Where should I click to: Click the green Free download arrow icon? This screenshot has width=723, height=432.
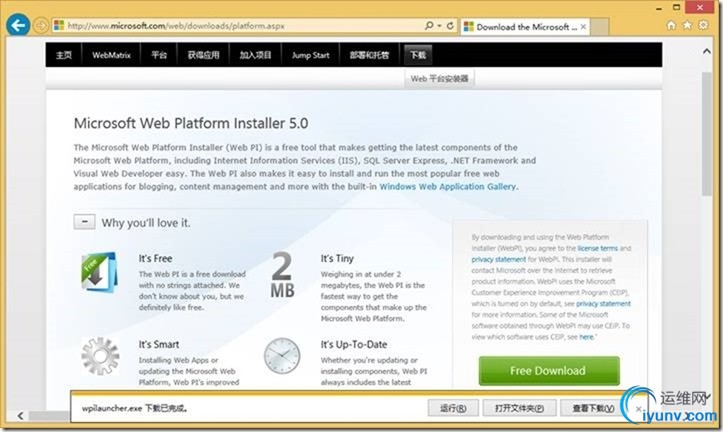tap(99, 272)
